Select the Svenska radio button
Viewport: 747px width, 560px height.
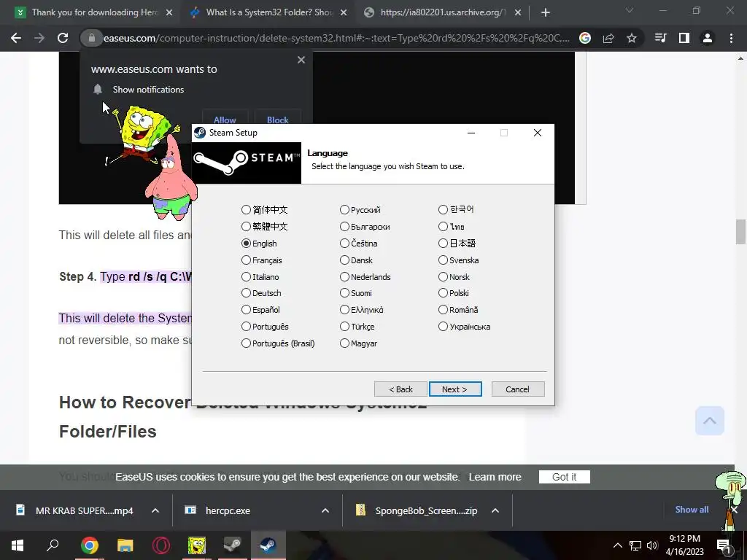tap(443, 260)
